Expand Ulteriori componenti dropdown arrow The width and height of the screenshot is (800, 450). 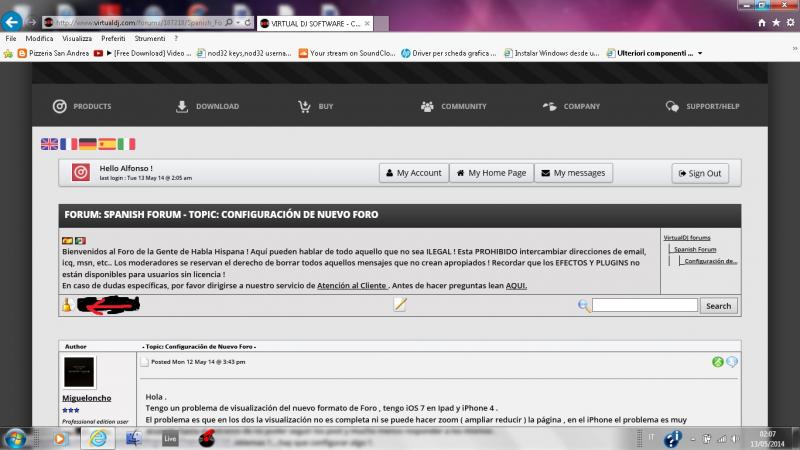click(700, 53)
